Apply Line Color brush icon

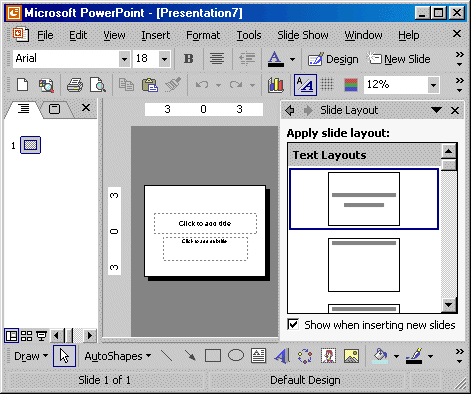pyautogui.click(x=414, y=356)
